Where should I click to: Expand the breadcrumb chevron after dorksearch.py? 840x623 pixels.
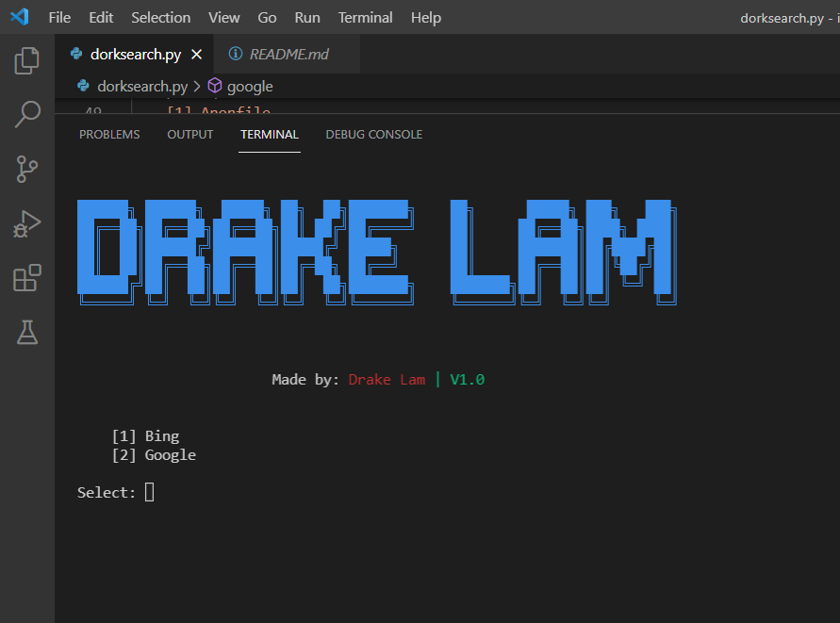pos(197,87)
